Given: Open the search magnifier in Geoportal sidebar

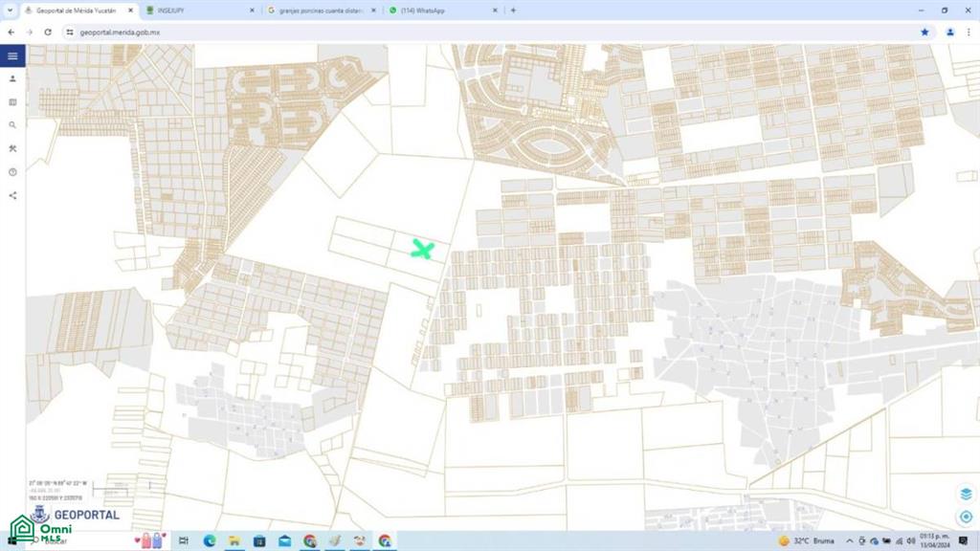Looking at the screenshot, I should pos(12,125).
